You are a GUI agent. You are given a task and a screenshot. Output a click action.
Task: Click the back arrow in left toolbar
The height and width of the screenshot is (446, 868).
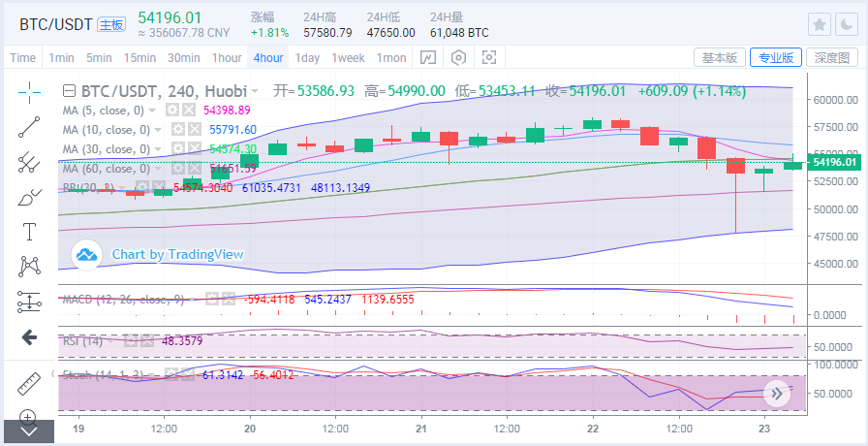[x=29, y=336]
